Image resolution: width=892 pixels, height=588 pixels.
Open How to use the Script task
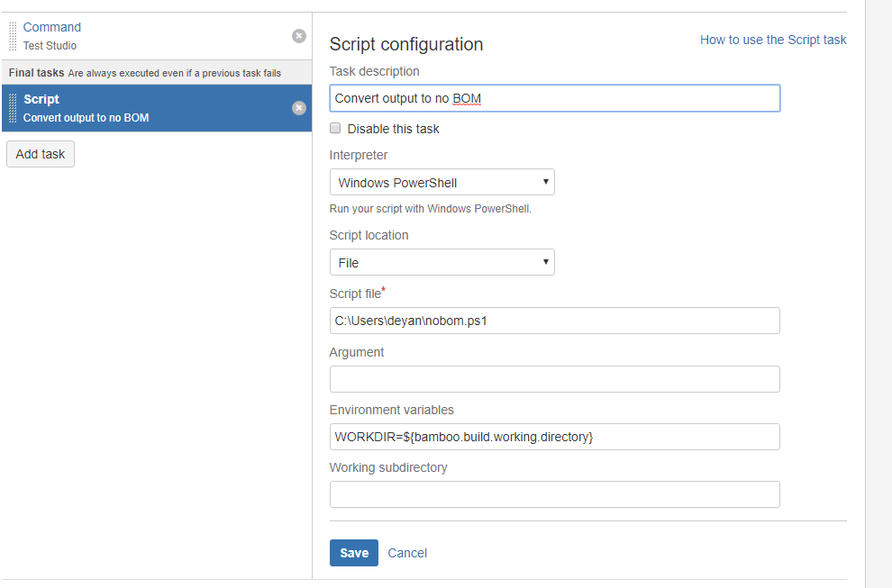[773, 40]
